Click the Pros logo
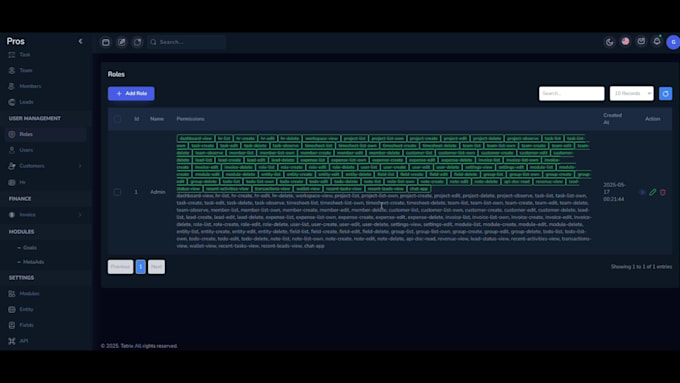 tap(16, 41)
